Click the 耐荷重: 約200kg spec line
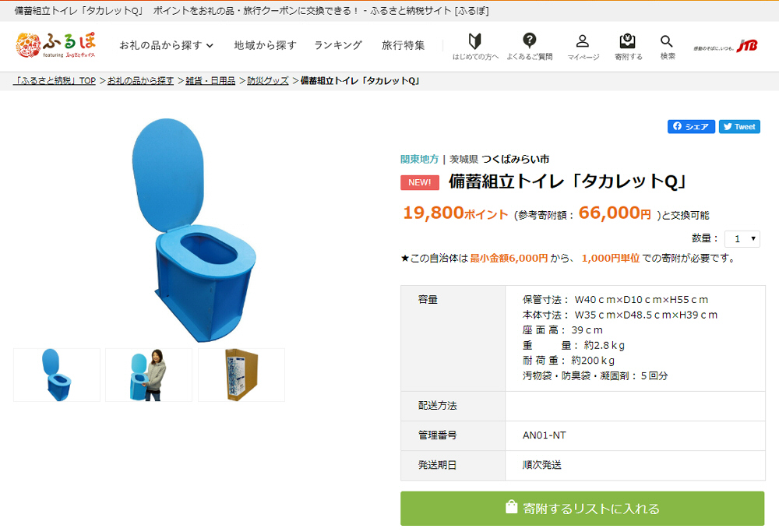The width and height of the screenshot is (779, 532). click(x=569, y=360)
